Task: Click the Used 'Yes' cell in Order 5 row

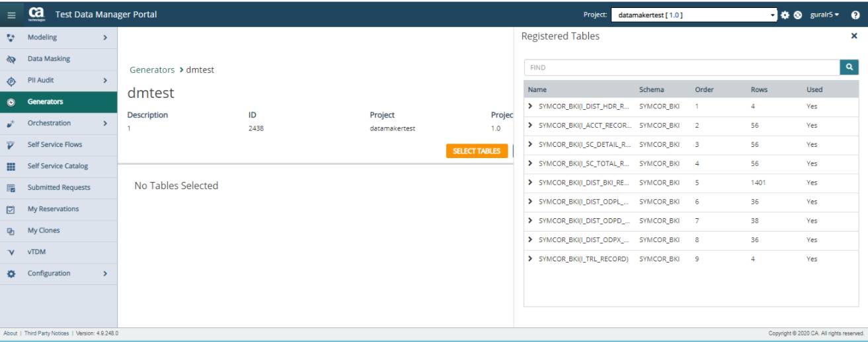Action: tap(812, 183)
